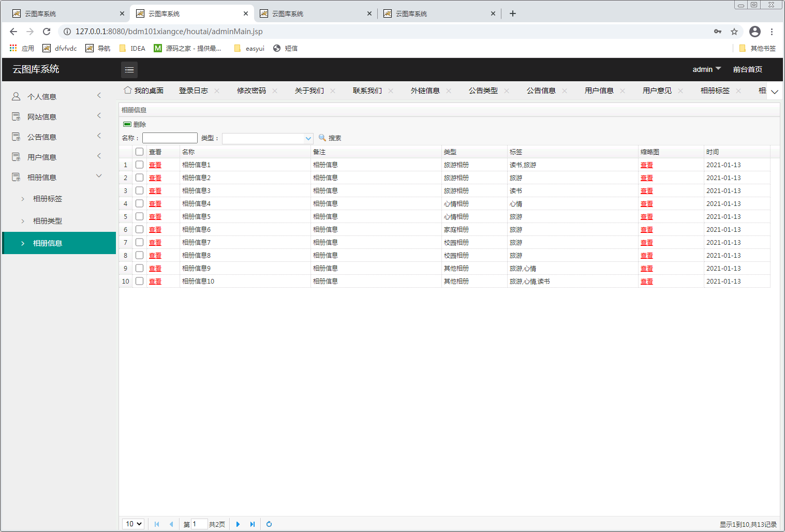Expand the 用户信息 sidebar menu
785x532 pixels.
point(59,157)
